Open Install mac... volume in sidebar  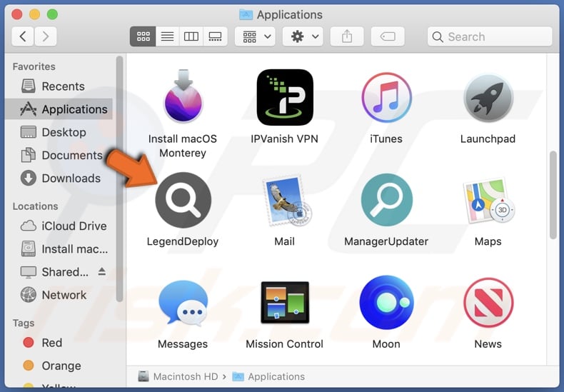[59, 249]
